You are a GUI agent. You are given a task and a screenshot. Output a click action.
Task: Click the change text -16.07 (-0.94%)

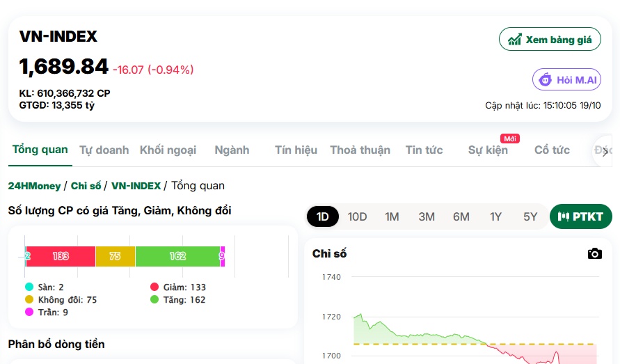pos(153,70)
